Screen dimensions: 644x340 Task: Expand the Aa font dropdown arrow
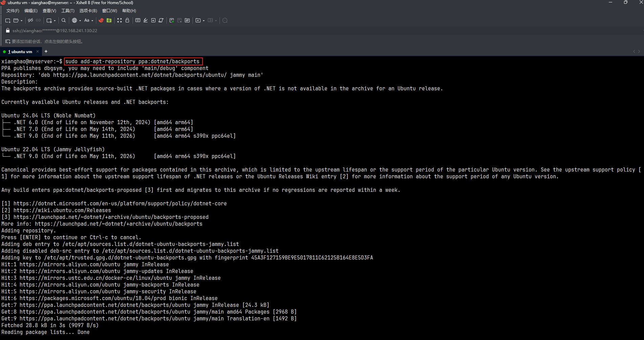[92, 21]
